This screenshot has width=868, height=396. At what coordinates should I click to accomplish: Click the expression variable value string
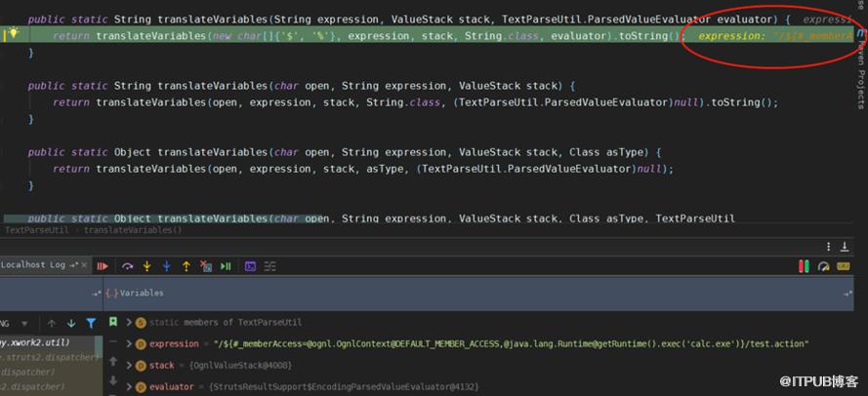pos(511,343)
